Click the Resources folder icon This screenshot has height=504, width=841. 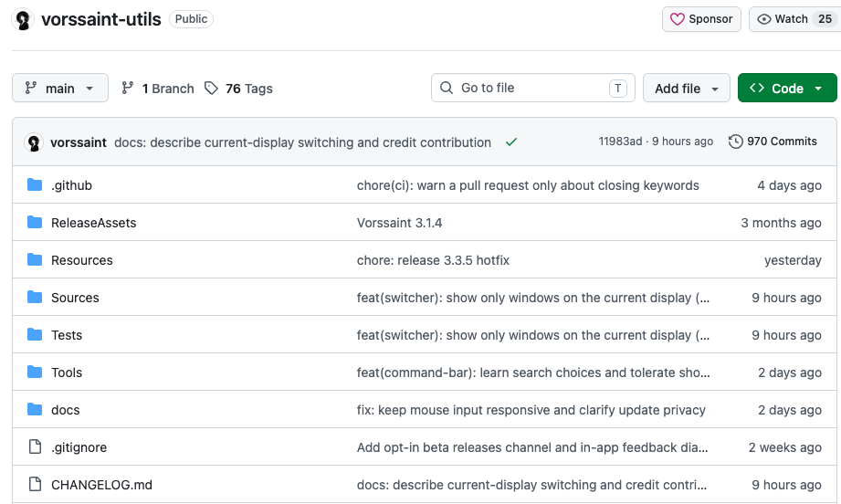(35, 259)
